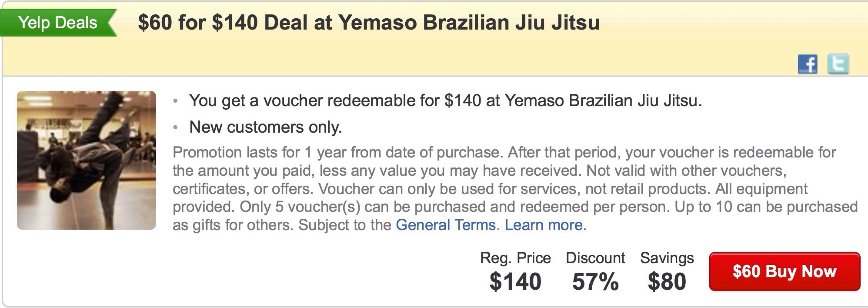The image size is (868, 308).
Task: Click the Discount column label
Action: coord(595,258)
